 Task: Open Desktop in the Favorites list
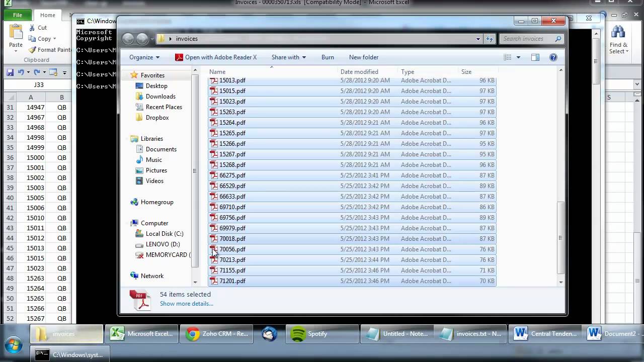tap(156, 86)
